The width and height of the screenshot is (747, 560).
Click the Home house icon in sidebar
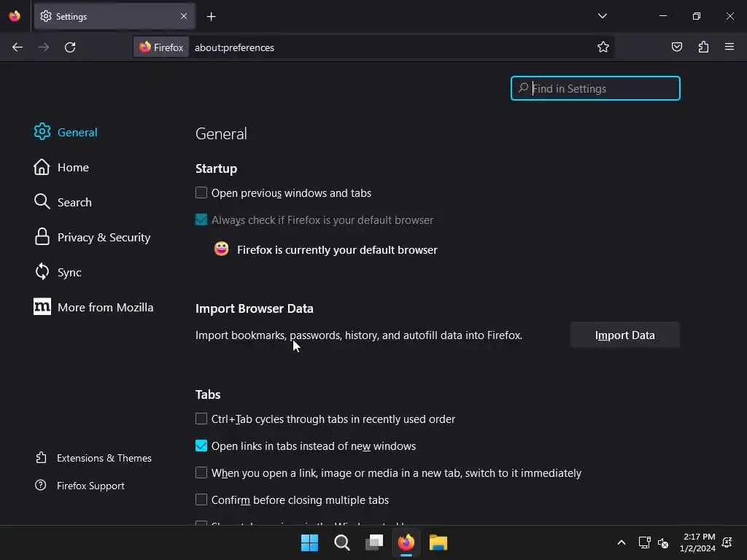(x=42, y=167)
